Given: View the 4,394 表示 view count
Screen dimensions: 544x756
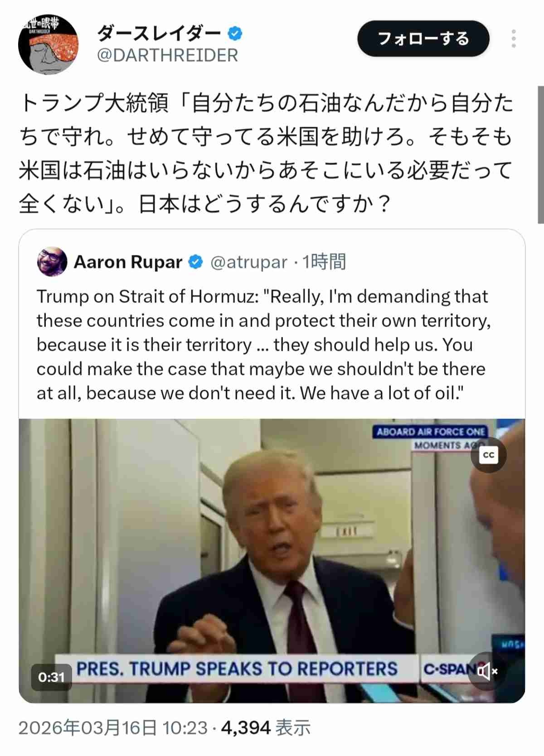Looking at the screenshot, I should (266, 728).
